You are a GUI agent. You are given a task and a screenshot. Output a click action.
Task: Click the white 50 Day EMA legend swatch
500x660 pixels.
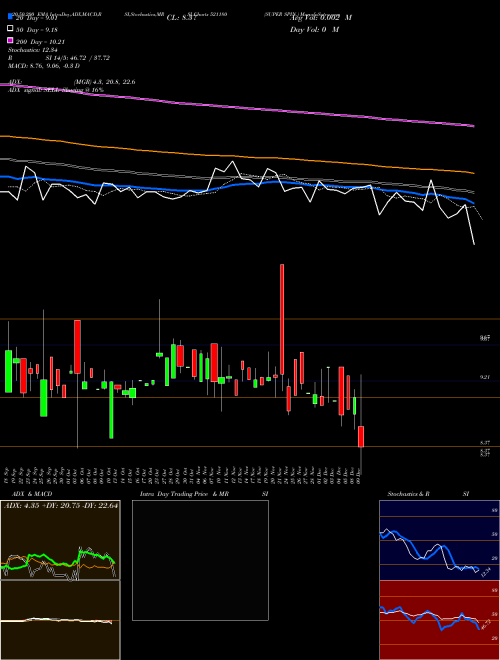click(11, 29)
